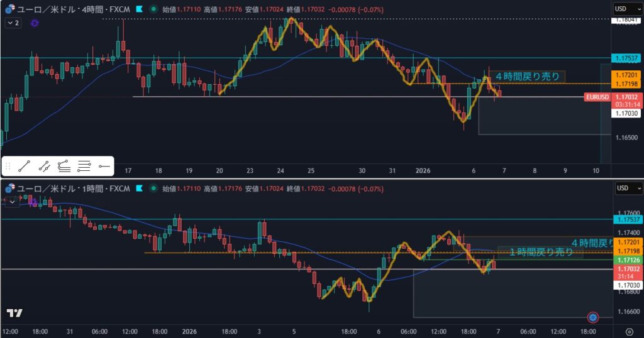This screenshot has width=644, height=338.
Task: Open USD currency dropdown on top chart
Action: 627,9
